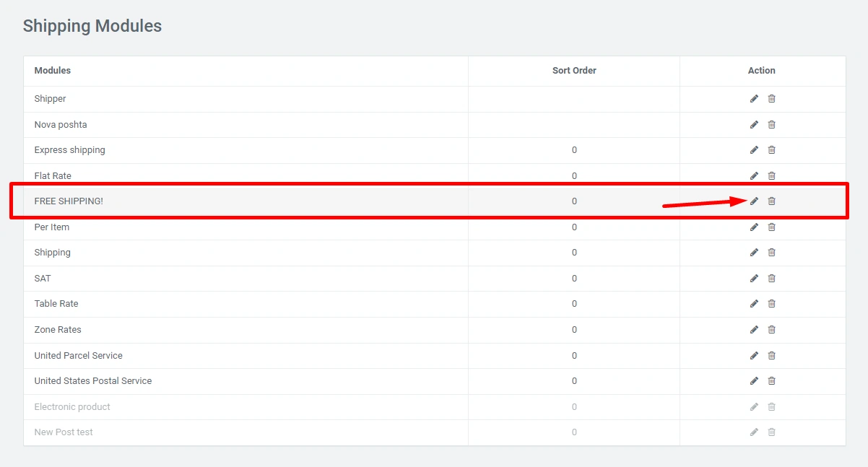Delete the SAT shipping module
Viewport: 868px width, 467px height.
coord(771,279)
